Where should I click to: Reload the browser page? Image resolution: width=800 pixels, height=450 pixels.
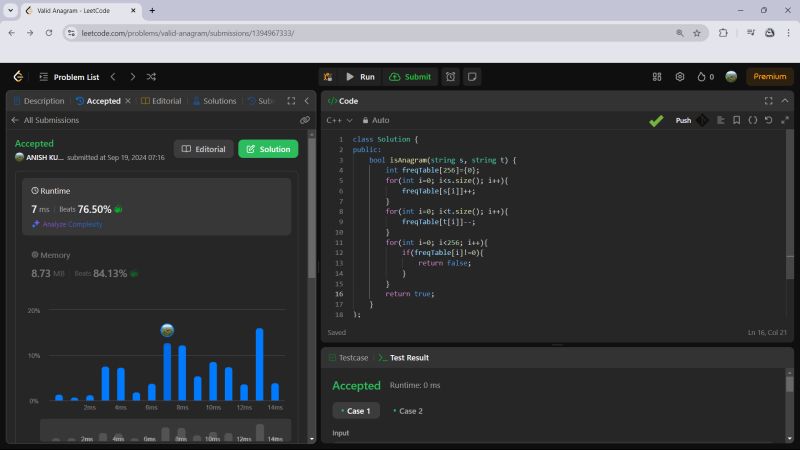click(49, 33)
